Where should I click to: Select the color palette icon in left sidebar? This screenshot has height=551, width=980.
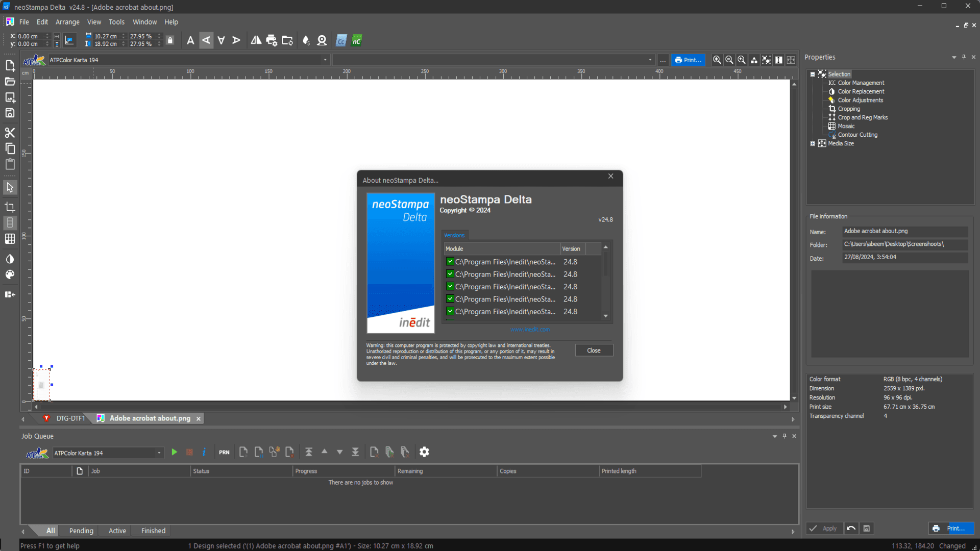pos(10,274)
